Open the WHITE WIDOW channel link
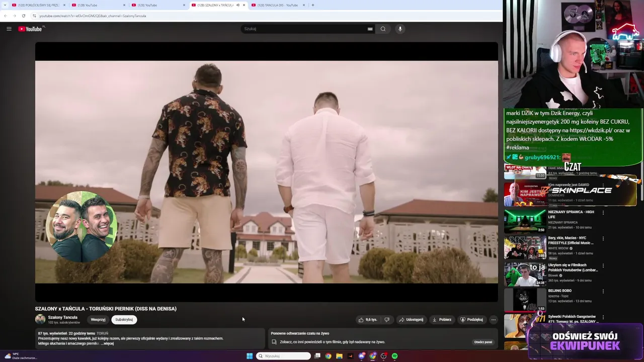Viewport: 644px width, 362px height. coord(558,248)
